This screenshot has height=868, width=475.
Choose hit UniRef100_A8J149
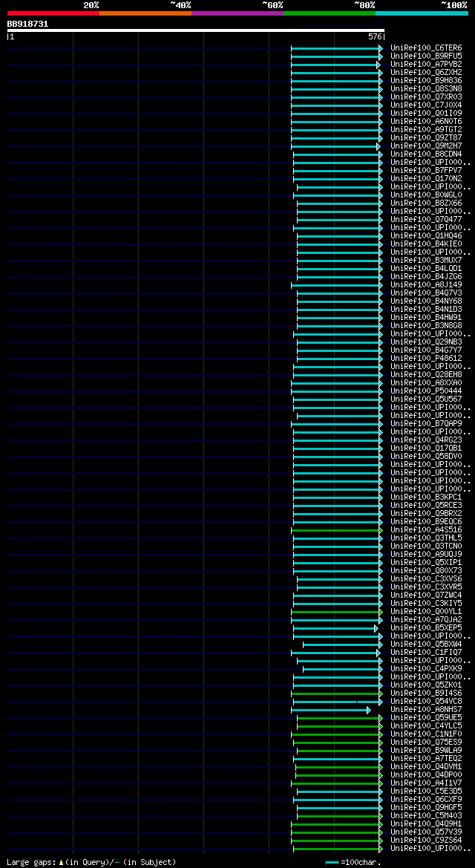click(x=426, y=285)
